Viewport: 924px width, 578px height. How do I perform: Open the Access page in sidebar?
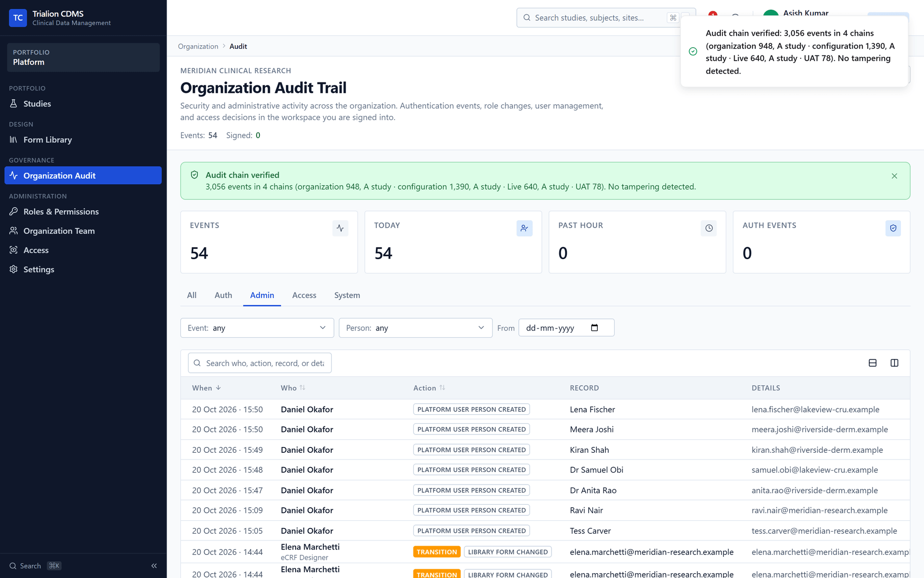click(x=83, y=250)
